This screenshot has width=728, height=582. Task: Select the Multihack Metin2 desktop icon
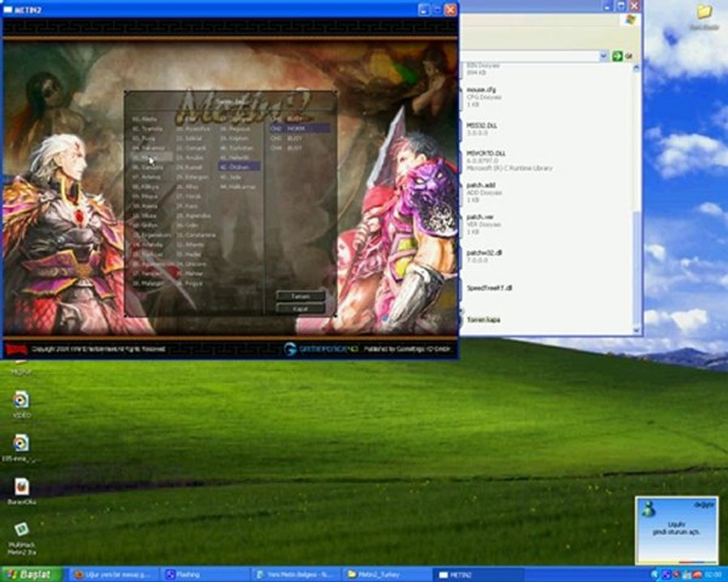pos(21,538)
